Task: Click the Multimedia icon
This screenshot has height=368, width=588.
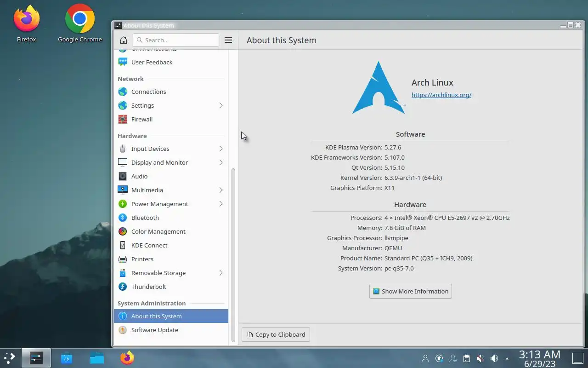Action: click(x=123, y=190)
